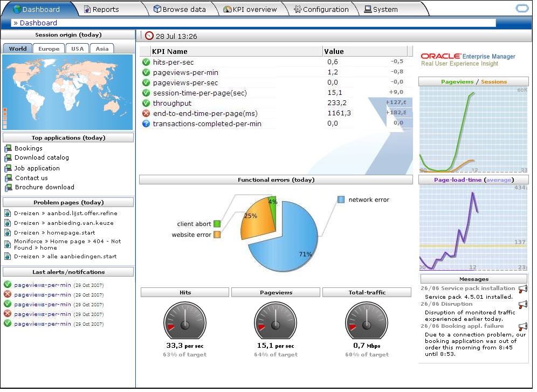Open the Job application entry

tap(37, 168)
